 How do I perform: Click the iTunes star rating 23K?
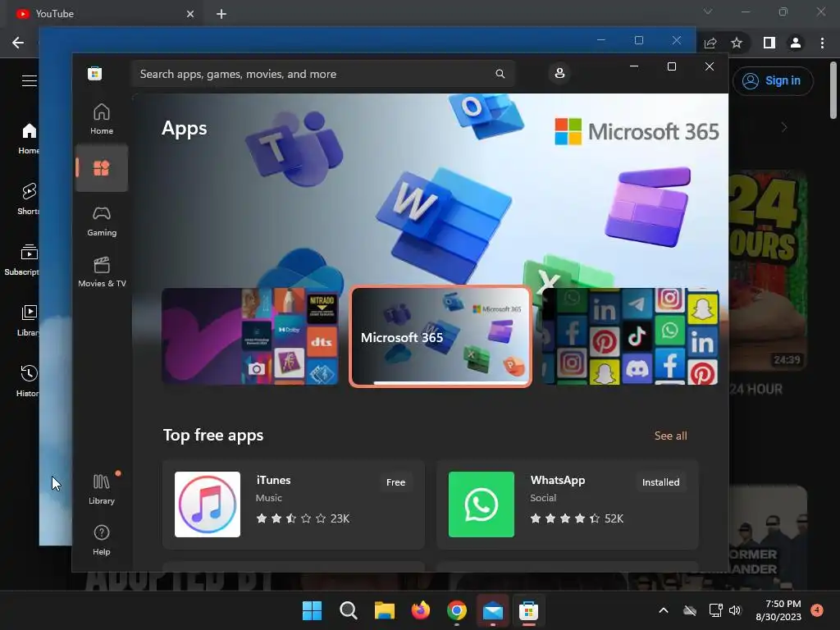303,518
